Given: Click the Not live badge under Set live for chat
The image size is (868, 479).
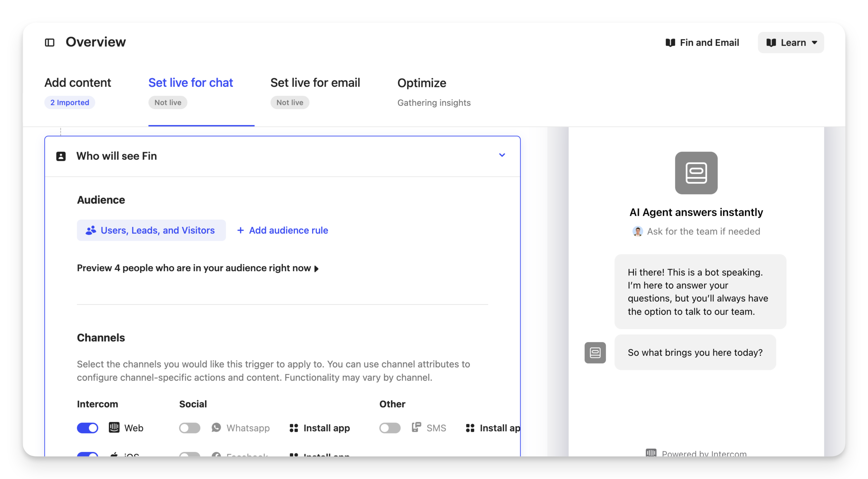Looking at the screenshot, I should 168,103.
